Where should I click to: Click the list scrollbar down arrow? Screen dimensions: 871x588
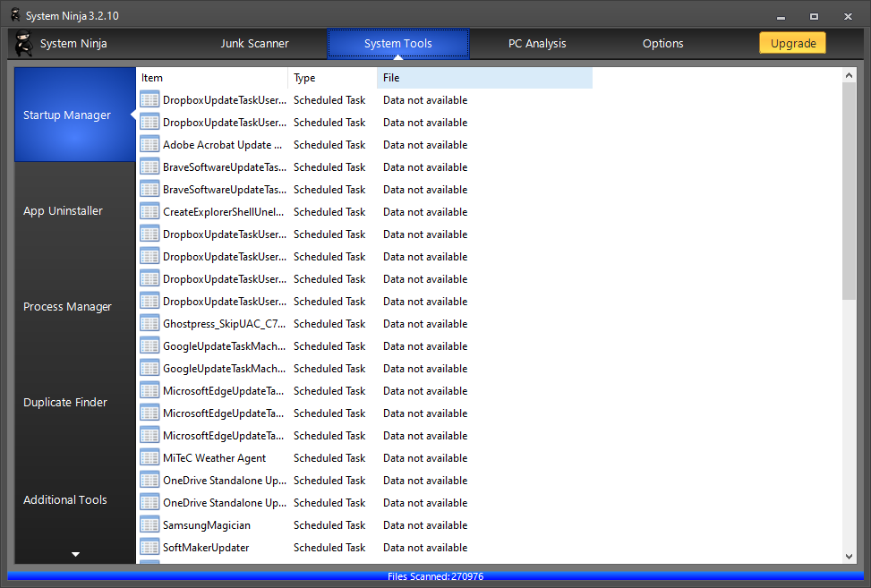pyautogui.click(x=849, y=557)
